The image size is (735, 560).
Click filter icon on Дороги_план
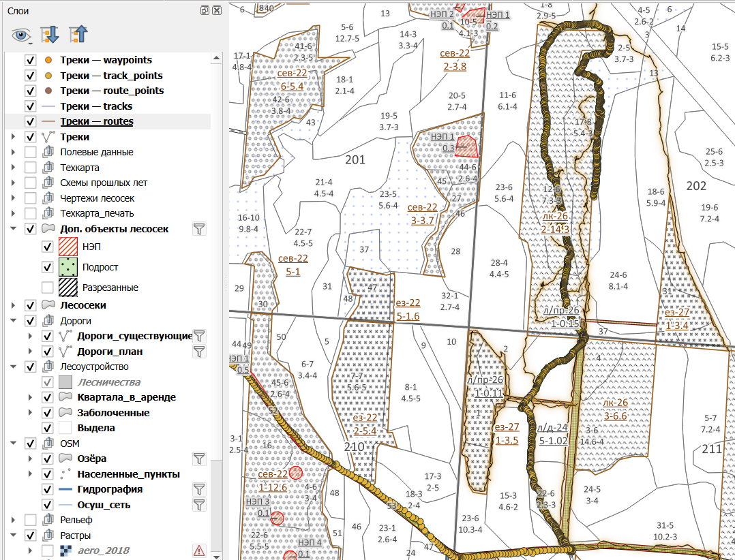[199, 352]
